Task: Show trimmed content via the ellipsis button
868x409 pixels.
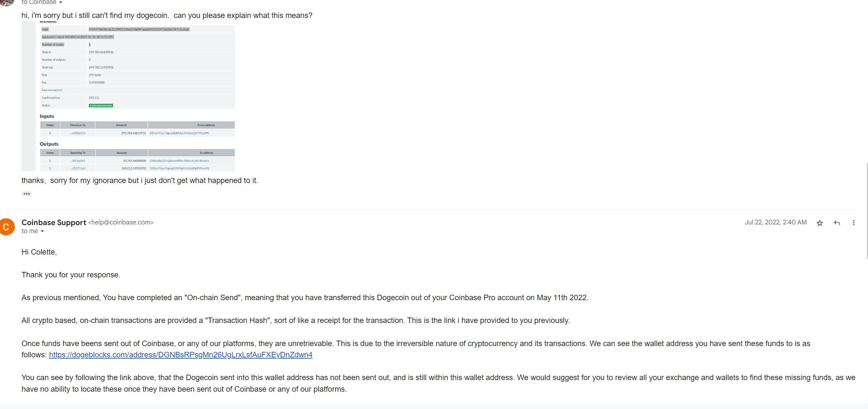Action: pyautogui.click(x=27, y=194)
